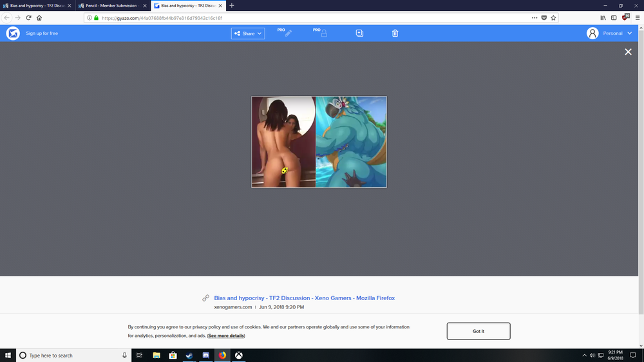Click the Jun 9, 2018 9:20 PM timestamp

281,307
